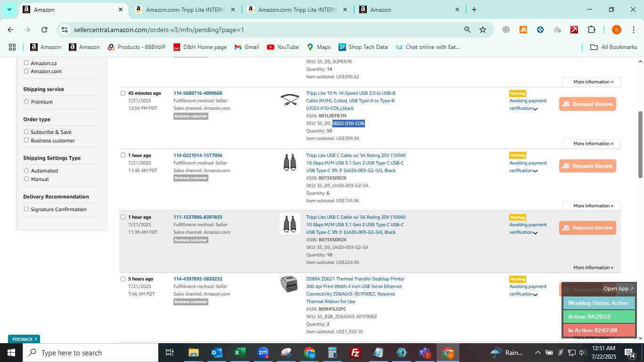The height and width of the screenshot is (362, 644).
Task: Open the Extensions puzzle piece menu
Action: tap(591, 30)
